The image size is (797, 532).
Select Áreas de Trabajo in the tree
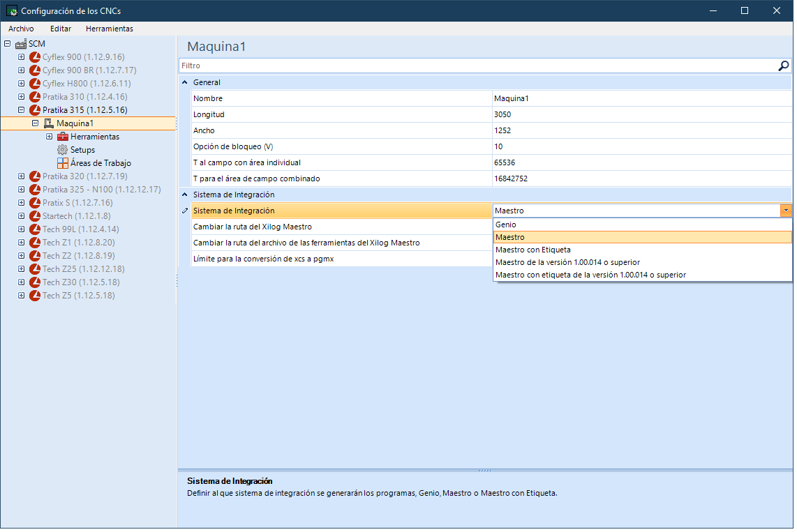[x=100, y=163]
